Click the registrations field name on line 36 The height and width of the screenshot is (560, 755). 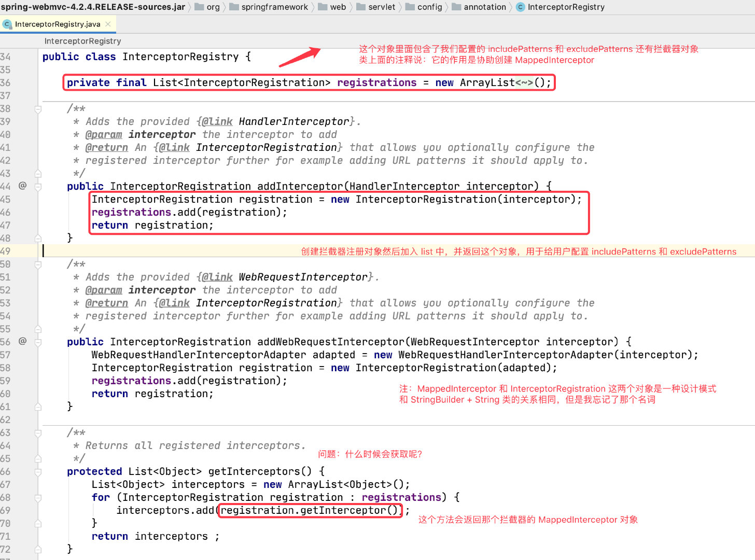(376, 82)
